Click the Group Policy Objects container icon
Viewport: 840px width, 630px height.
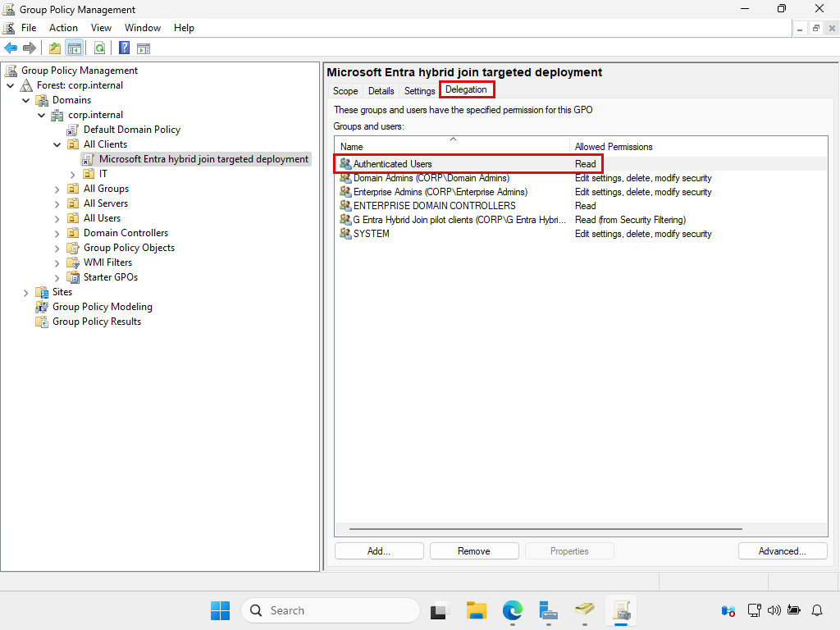(73, 248)
